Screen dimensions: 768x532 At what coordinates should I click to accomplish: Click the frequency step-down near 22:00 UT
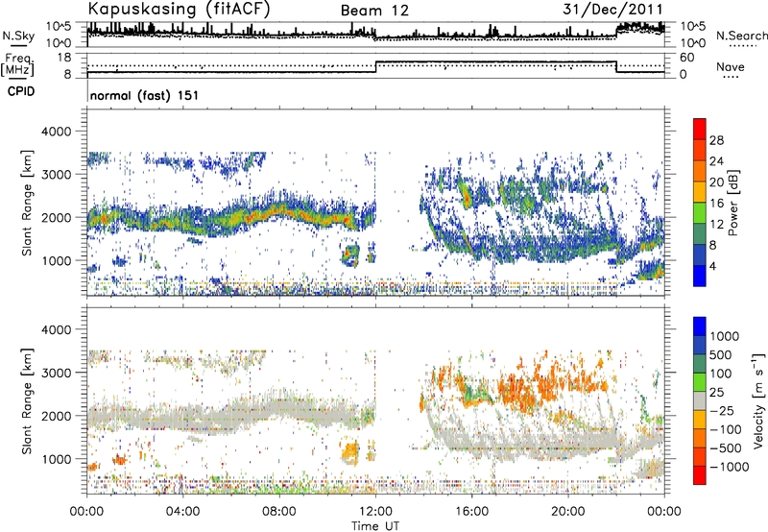point(616,66)
